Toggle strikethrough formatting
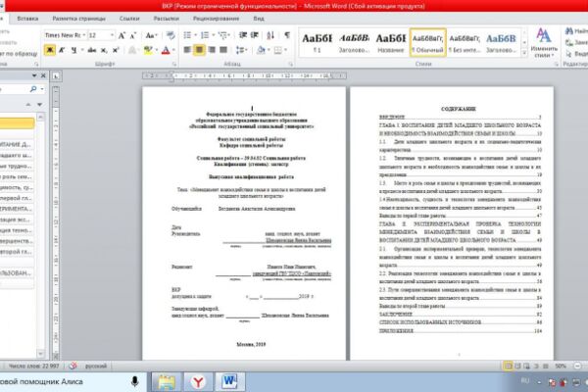Image resolution: width=588 pixels, height=392 pixels. click(92, 50)
